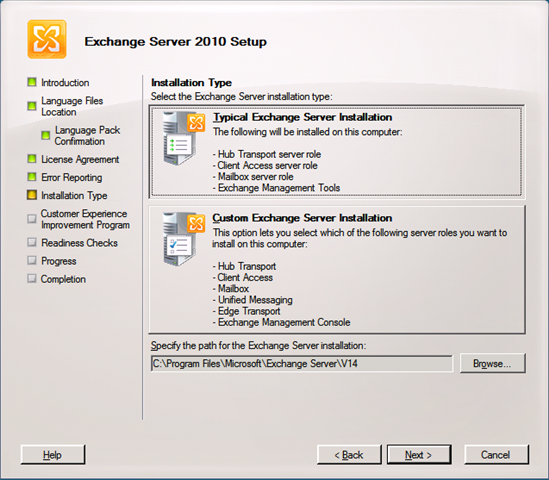This screenshot has height=480, width=549.
Task: Click Browse to choose installation path
Action: coord(492,363)
